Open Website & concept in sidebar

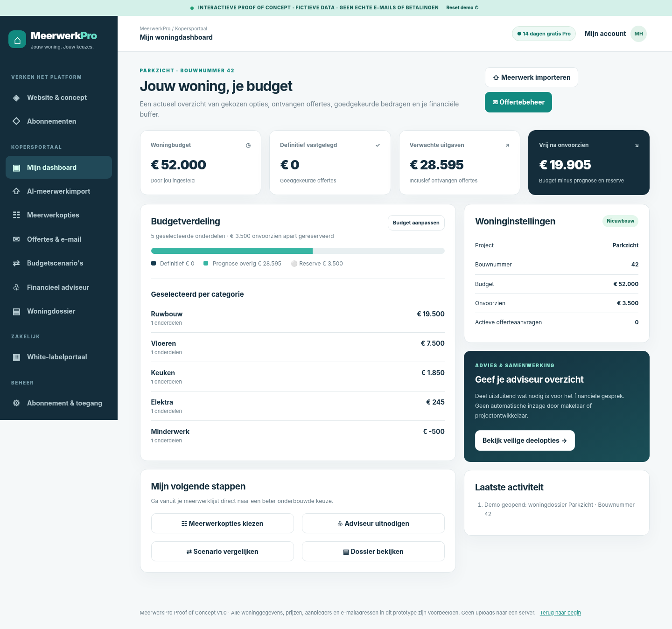pos(59,98)
